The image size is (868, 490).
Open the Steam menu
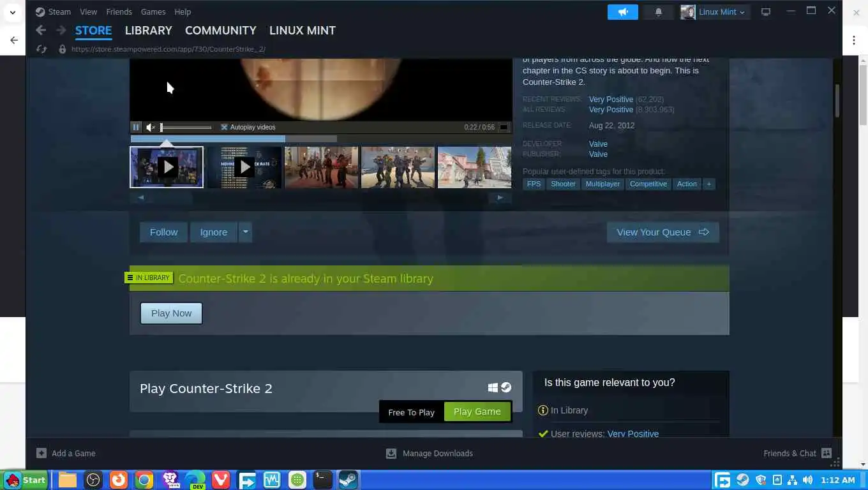53,11
